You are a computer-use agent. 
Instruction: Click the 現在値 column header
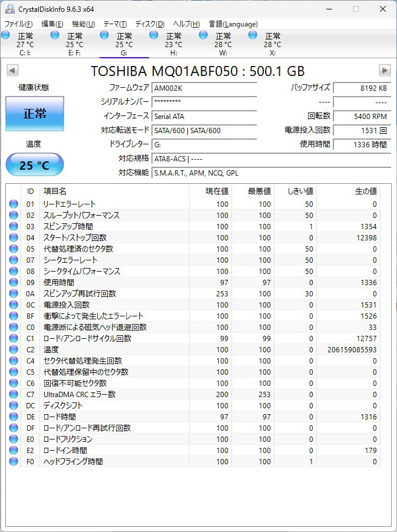pos(210,191)
